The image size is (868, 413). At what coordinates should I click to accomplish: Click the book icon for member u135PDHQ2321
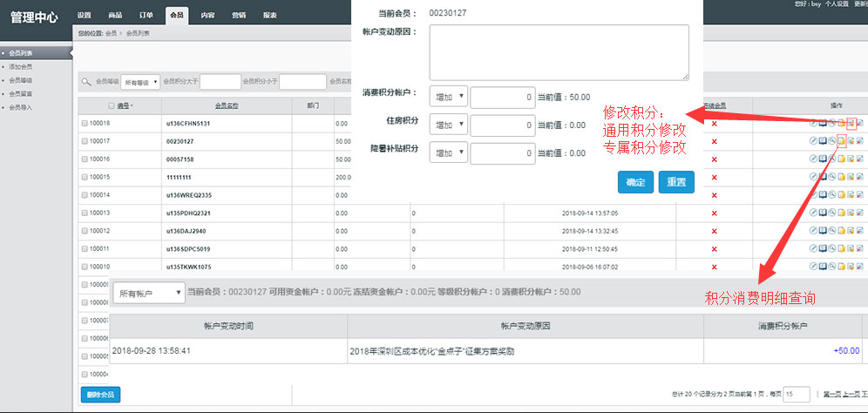click(x=823, y=213)
